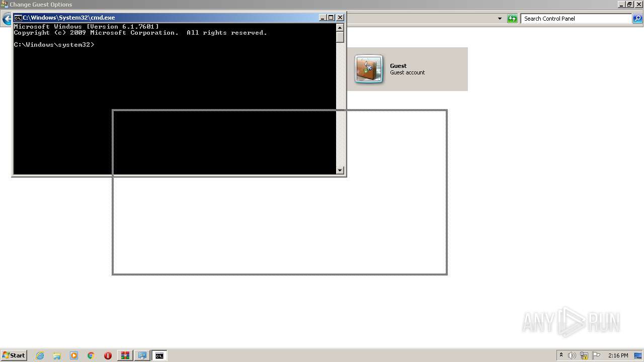Screen dimensions: 644x362
Task: Click the search magnifier button
Action: pyautogui.click(x=637, y=19)
